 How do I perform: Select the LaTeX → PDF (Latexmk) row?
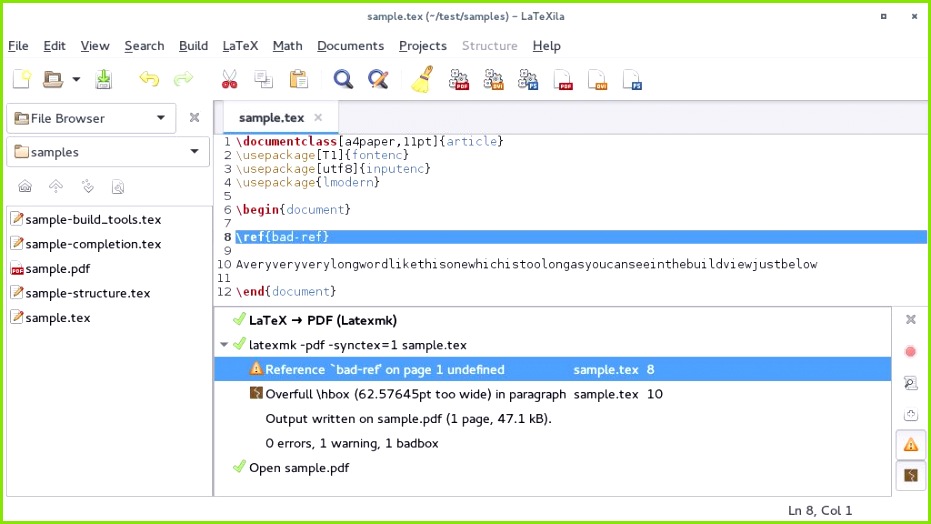(553, 320)
